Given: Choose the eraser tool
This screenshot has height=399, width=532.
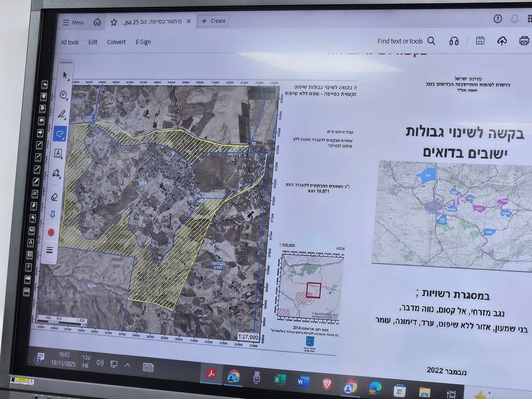Looking at the screenshot, I should point(55,197).
